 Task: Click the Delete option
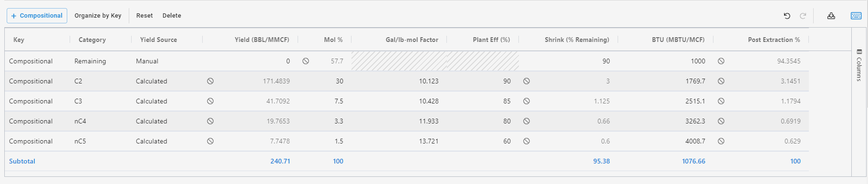[x=172, y=16]
